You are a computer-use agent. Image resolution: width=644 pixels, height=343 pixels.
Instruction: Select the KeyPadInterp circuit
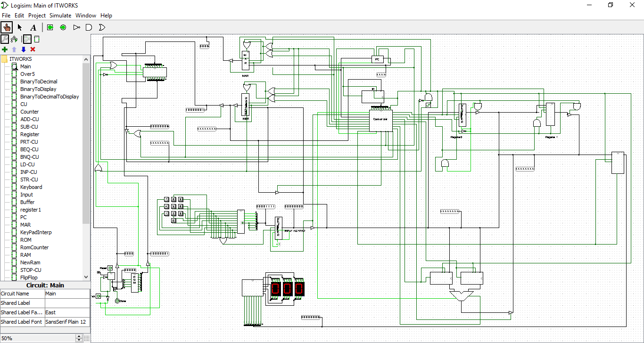(36, 232)
